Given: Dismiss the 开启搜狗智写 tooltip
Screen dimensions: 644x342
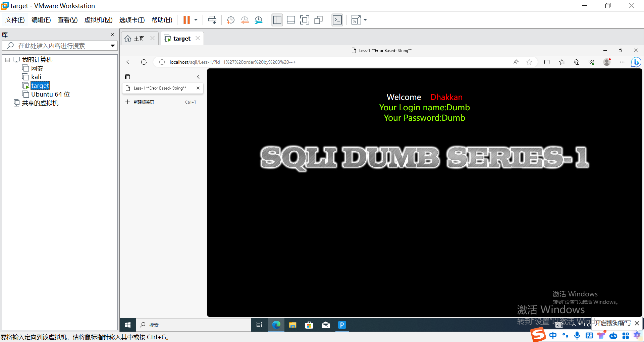Looking at the screenshot, I should point(637,323).
